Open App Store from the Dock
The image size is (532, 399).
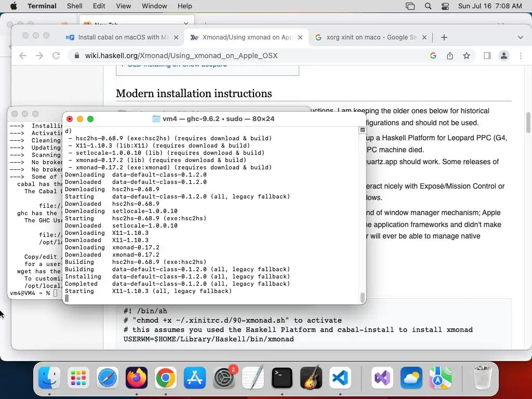[x=195, y=378]
